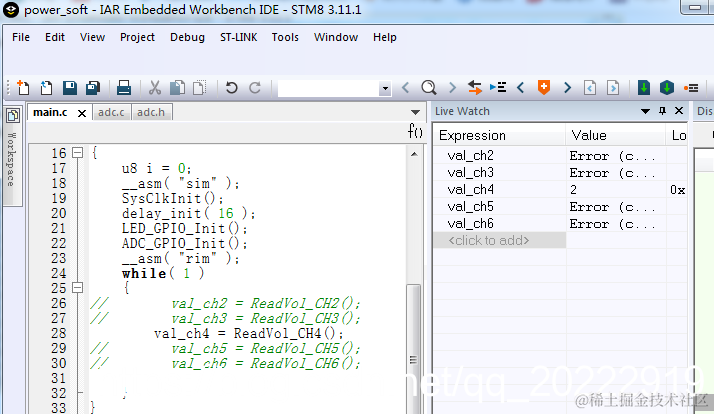This screenshot has height=414, width=714.
Task: Open the File menu
Action: point(21,37)
